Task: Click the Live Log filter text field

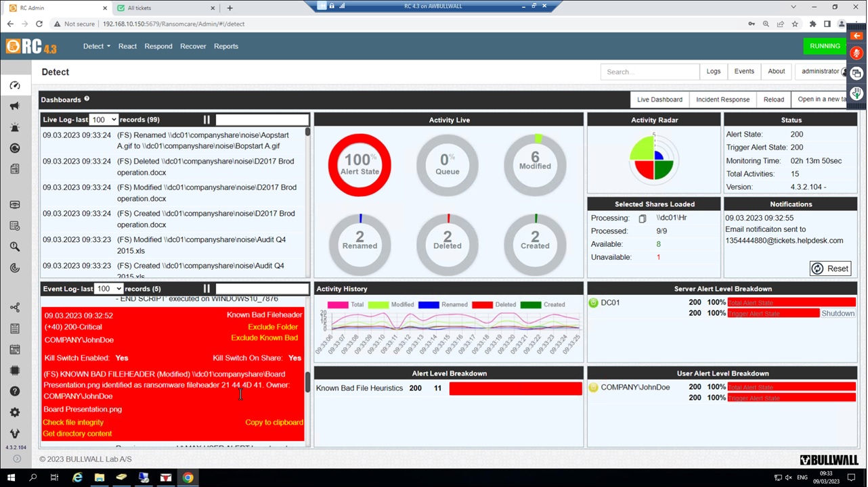Action: pos(262,120)
